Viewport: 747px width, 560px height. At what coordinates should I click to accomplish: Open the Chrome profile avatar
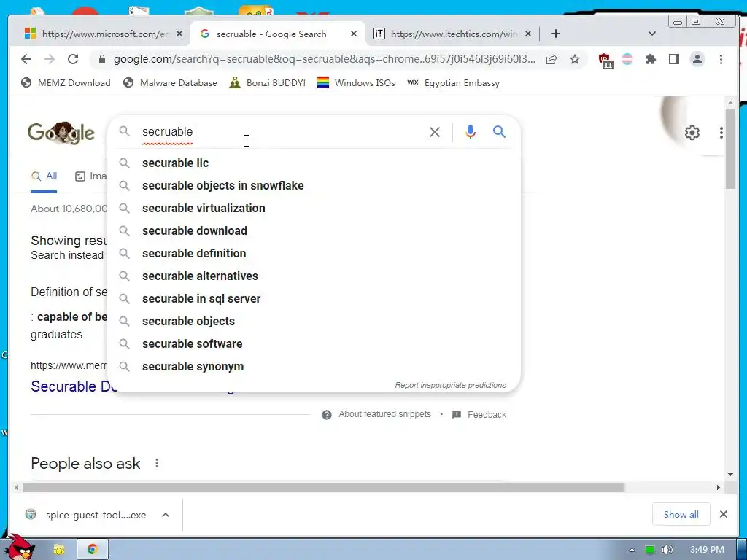(697, 59)
